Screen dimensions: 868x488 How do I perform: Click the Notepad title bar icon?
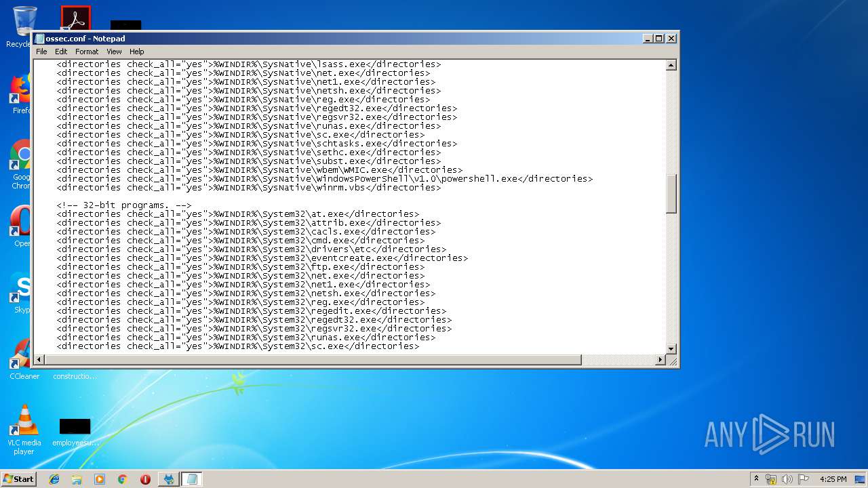pyautogui.click(x=40, y=39)
